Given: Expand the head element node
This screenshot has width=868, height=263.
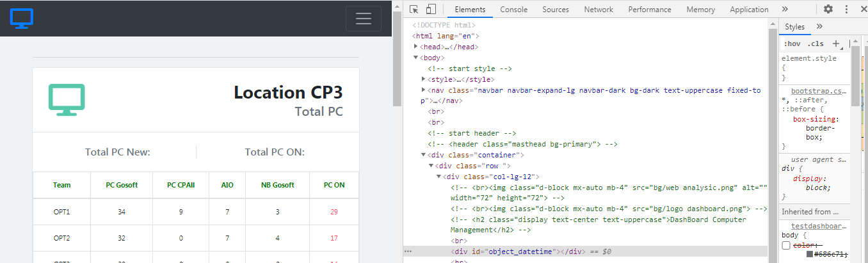Looking at the screenshot, I should pyautogui.click(x=415, y=47).
